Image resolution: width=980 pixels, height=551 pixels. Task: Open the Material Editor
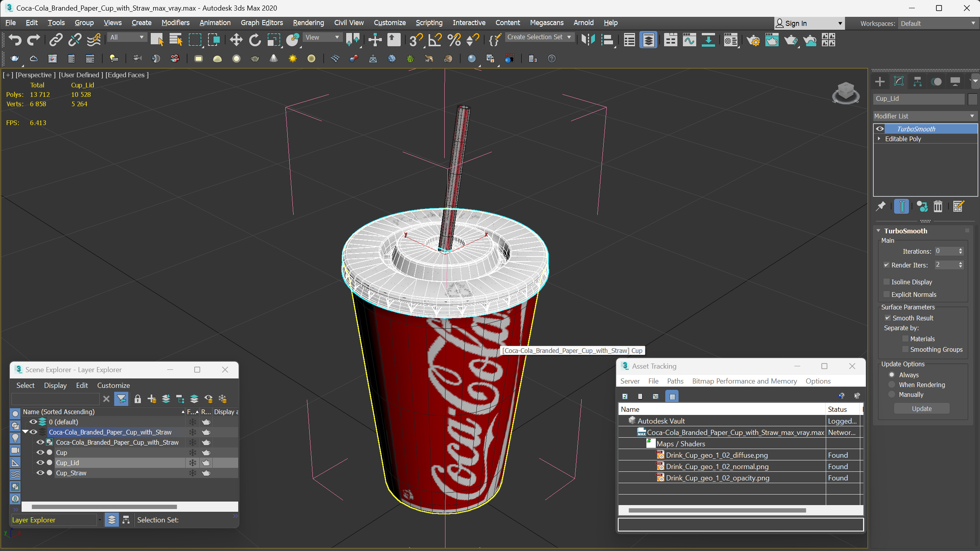(x=730, y=40)
